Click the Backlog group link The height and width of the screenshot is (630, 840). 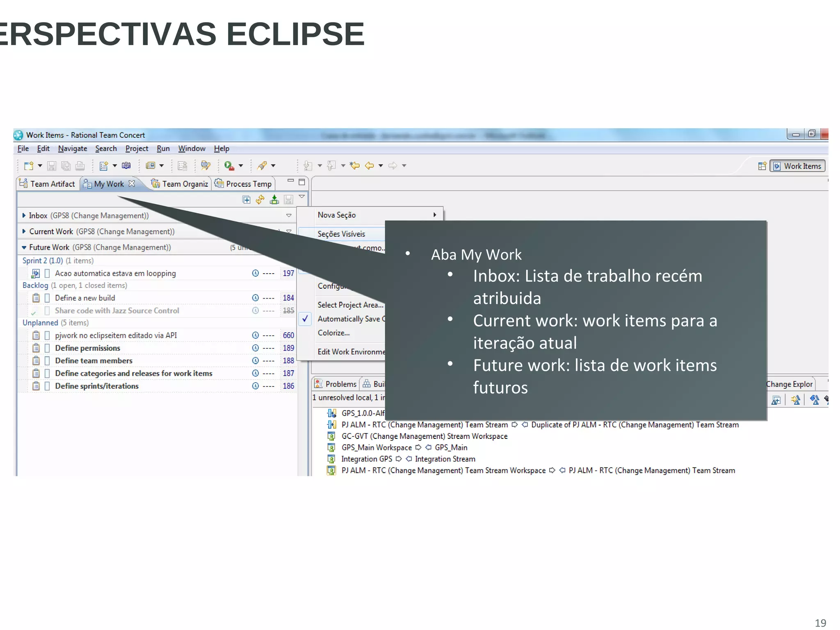35,285
